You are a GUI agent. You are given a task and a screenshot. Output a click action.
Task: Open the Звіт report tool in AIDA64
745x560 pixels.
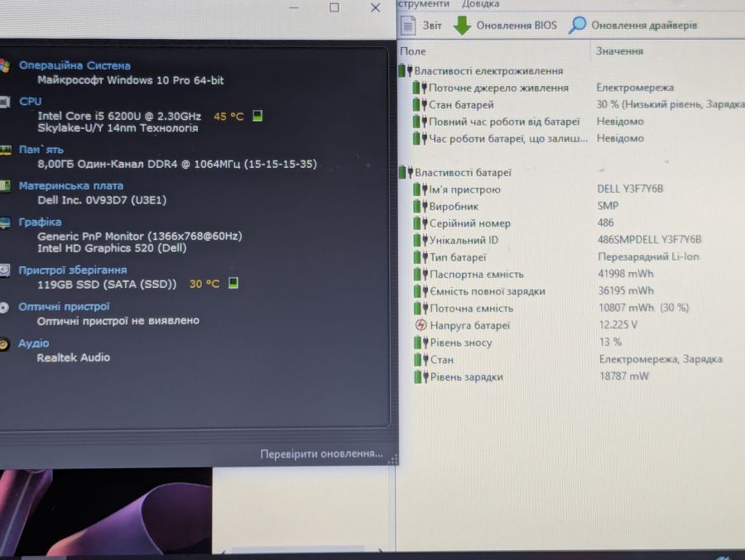point(421,25)
